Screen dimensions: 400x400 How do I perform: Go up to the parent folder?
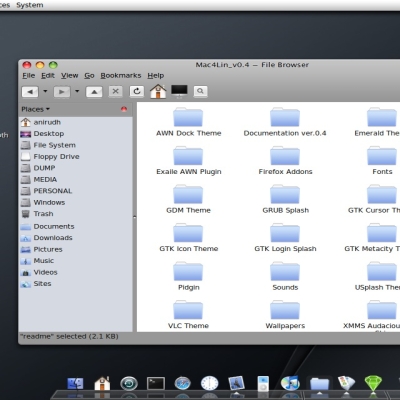[94, 92]
